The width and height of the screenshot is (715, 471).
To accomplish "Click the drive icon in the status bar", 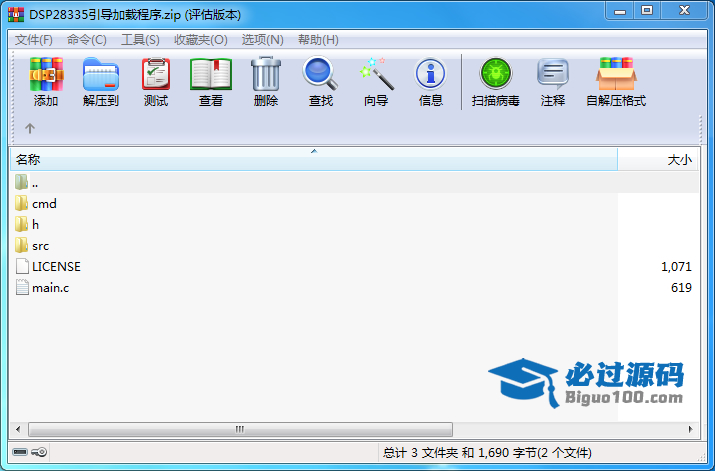I will 20,452.
